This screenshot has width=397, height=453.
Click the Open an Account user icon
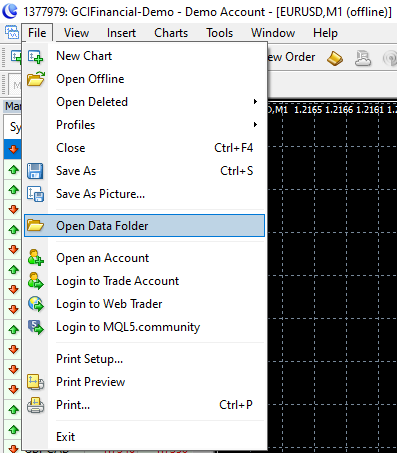[x=36, y=258]
